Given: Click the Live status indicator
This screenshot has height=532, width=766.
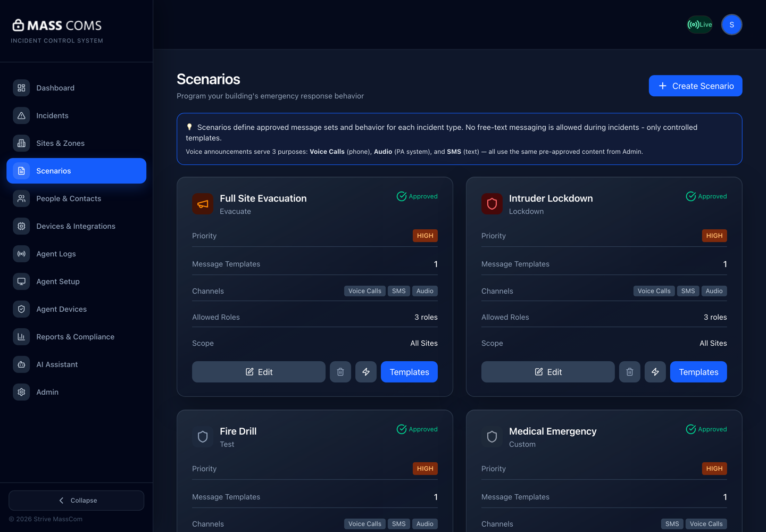Looking at the screenshot, I should [700, 24].
